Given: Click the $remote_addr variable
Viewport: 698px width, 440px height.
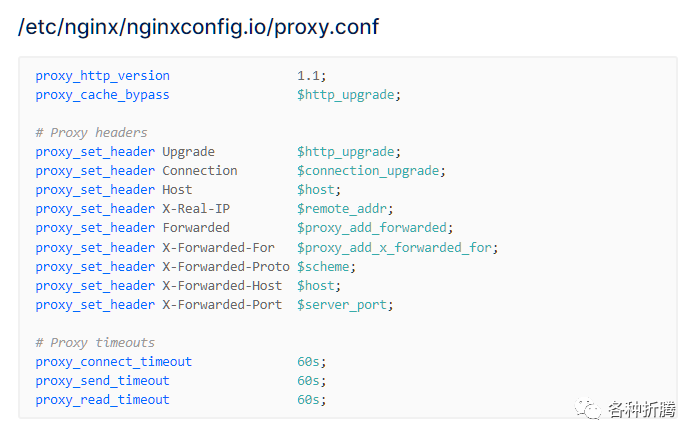Looking at the screenshot, I should tap(342, 209).
